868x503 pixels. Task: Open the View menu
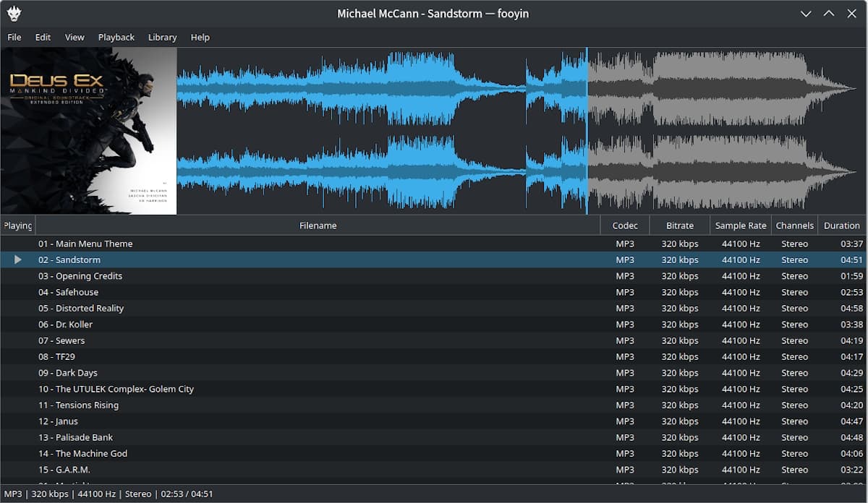tap(75, 38)
